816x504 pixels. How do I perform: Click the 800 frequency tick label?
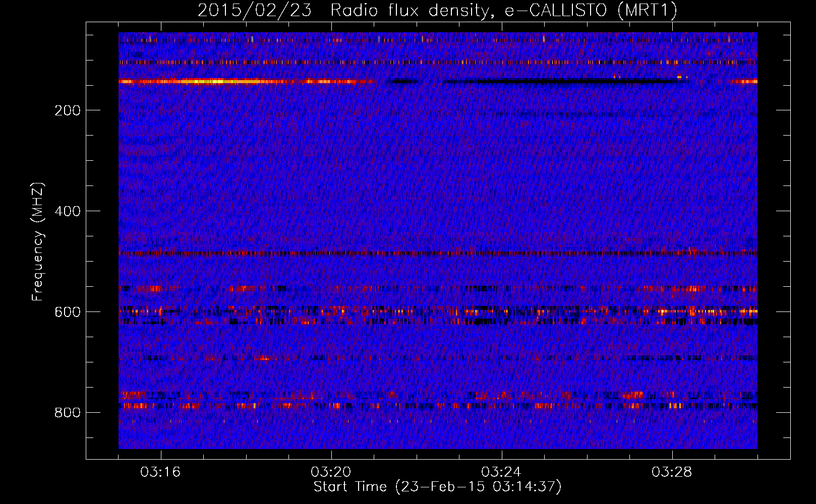(68, 413)
